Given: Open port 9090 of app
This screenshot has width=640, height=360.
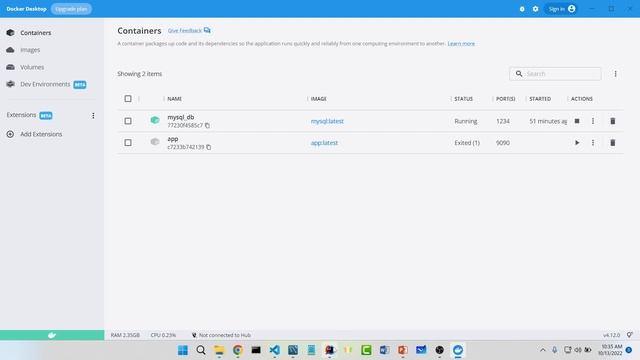Looking at the screenshot, I should [x=503, y=143].
